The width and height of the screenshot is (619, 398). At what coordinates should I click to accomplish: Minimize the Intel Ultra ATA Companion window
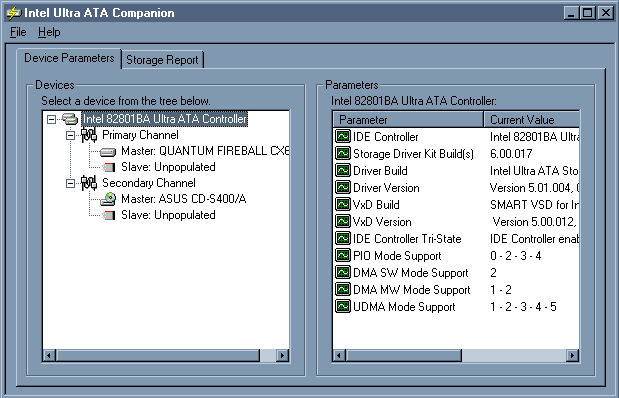pos(571,13)
